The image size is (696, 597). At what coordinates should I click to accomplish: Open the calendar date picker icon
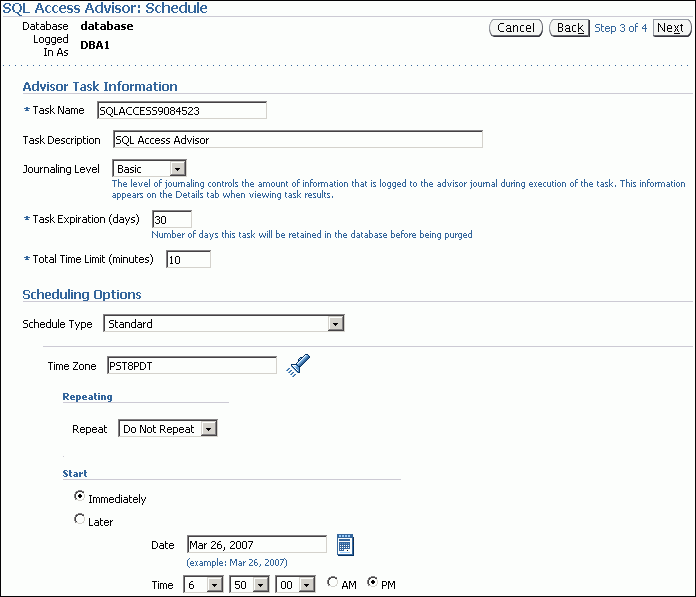346,545
